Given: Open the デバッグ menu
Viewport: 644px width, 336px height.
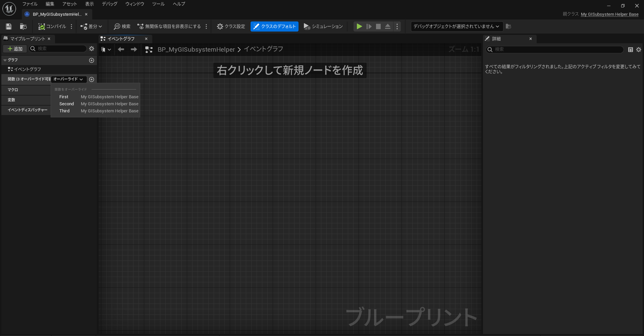Looking at the screenshot, I should [x=110, y=4].
